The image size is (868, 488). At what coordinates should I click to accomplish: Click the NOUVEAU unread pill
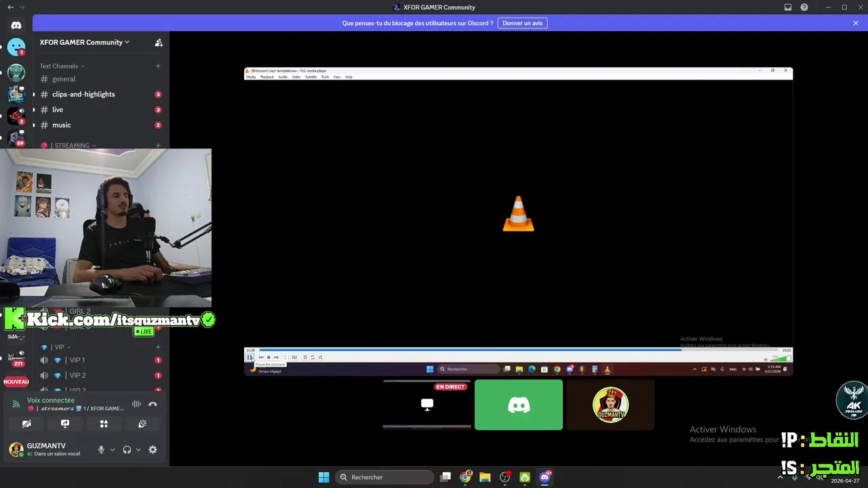point(16,382)
